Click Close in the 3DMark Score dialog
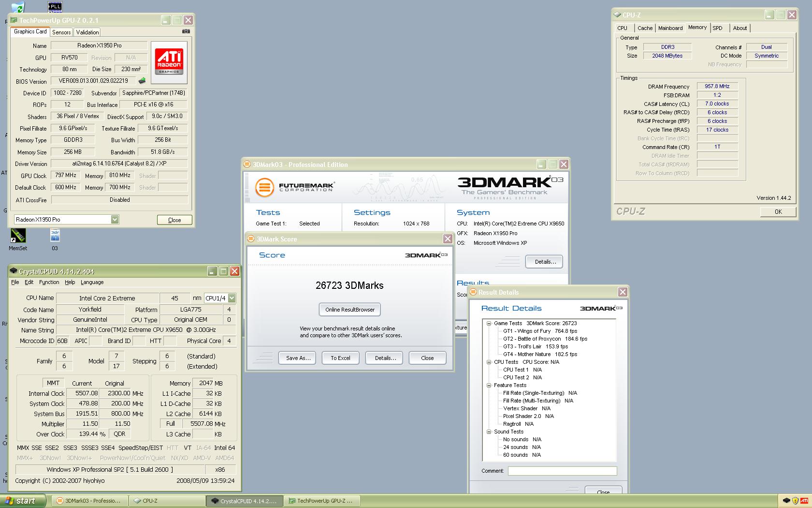Image resolution: width=812 pixels, height=508 pixels. 427,358
